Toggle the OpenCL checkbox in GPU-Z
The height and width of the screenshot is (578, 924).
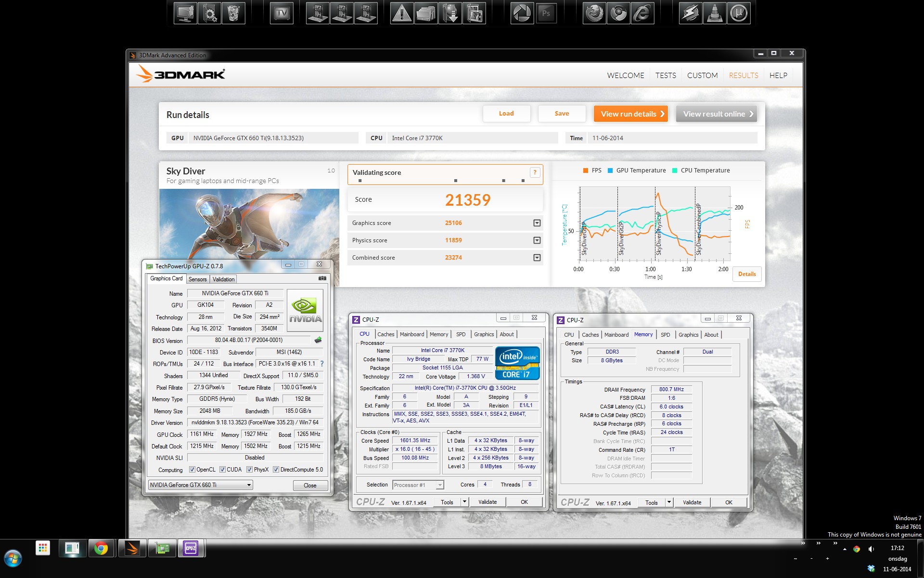point(192,470)
